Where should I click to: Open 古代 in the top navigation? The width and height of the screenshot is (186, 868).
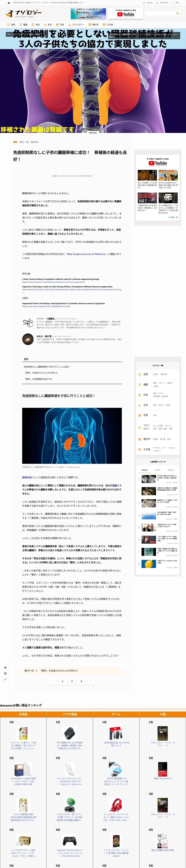tap(48, 25)
